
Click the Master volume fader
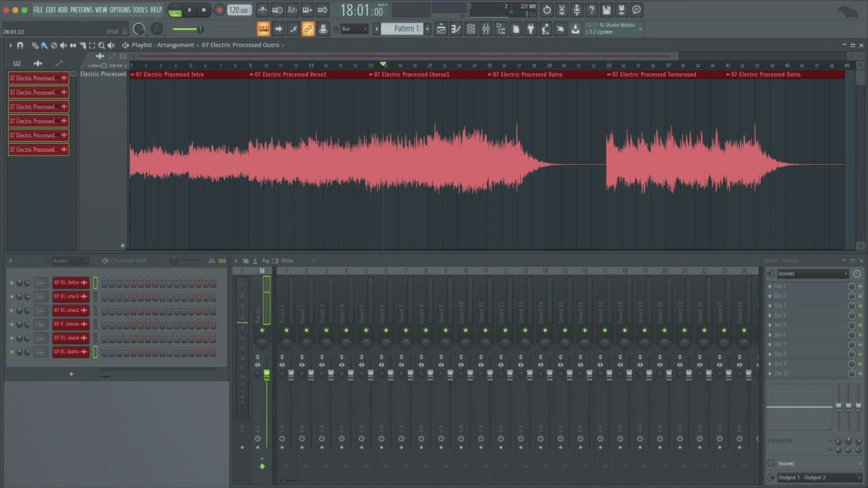pyautogui.click(x=266, y=374)
